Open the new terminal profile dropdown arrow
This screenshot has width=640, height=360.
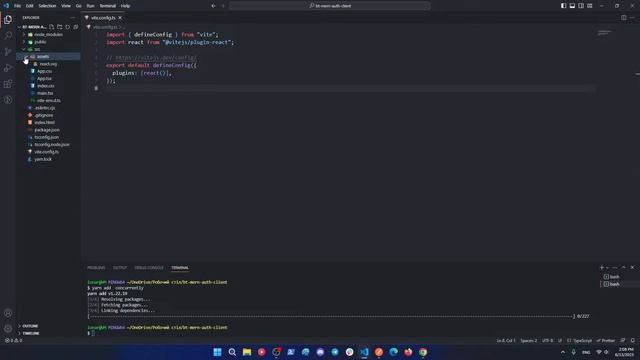click(607, 268)
